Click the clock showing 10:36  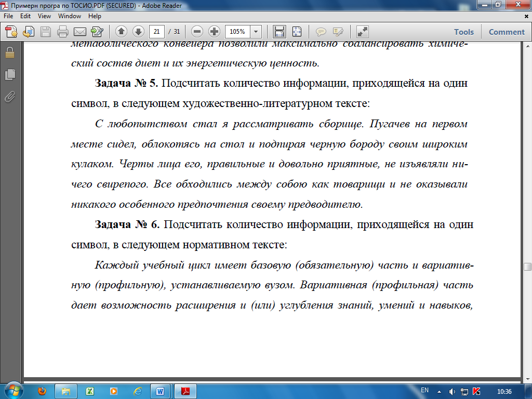coord(504,392)
